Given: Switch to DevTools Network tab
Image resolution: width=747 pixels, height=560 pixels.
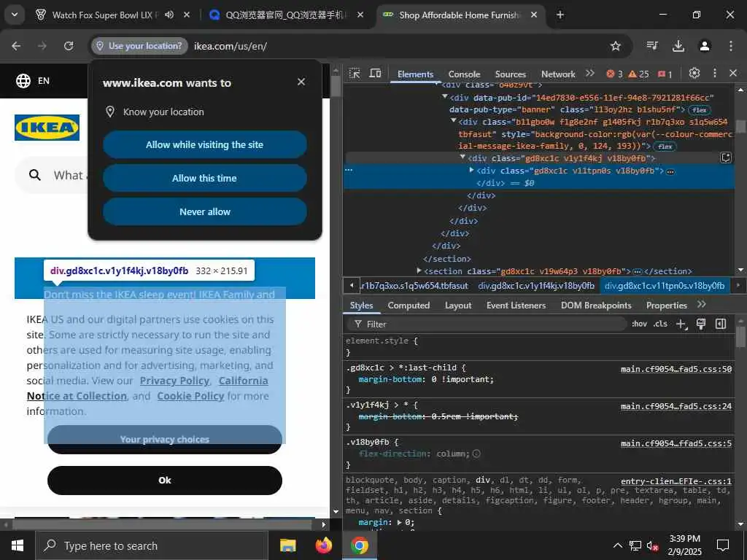Looking at the screenshot, I should 558,74.
